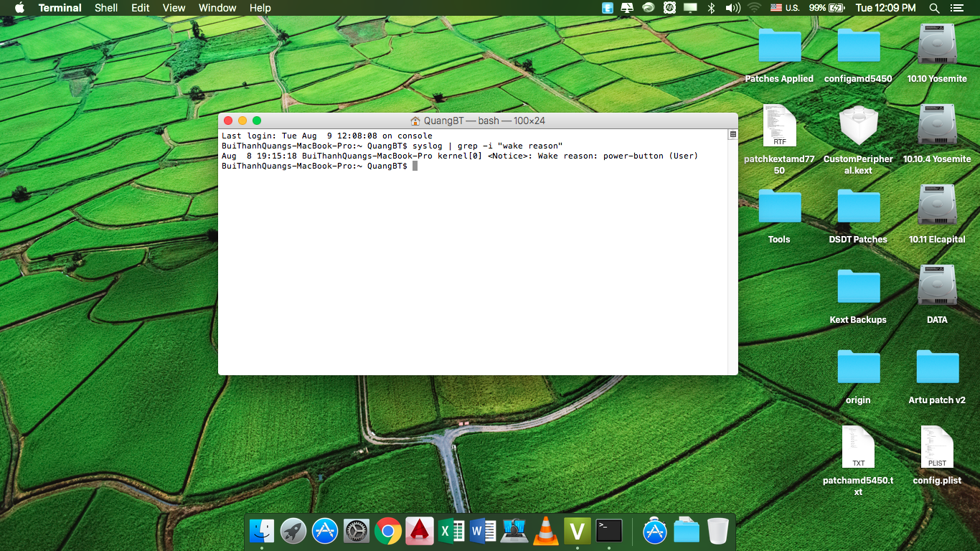
Task: Open the View menu in the menu bar
Action: click(x=174, y=8)
